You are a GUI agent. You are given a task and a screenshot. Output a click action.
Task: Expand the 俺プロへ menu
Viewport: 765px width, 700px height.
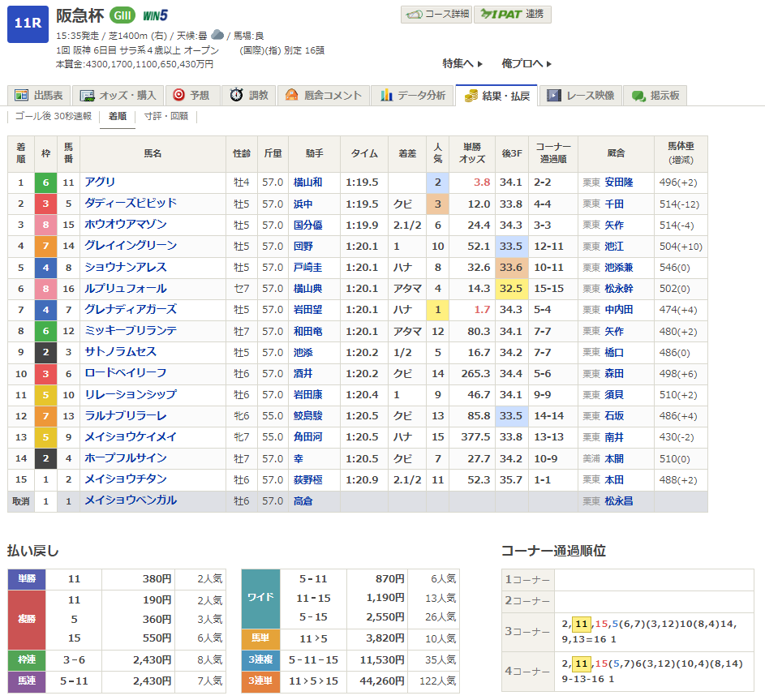point(526,63)
